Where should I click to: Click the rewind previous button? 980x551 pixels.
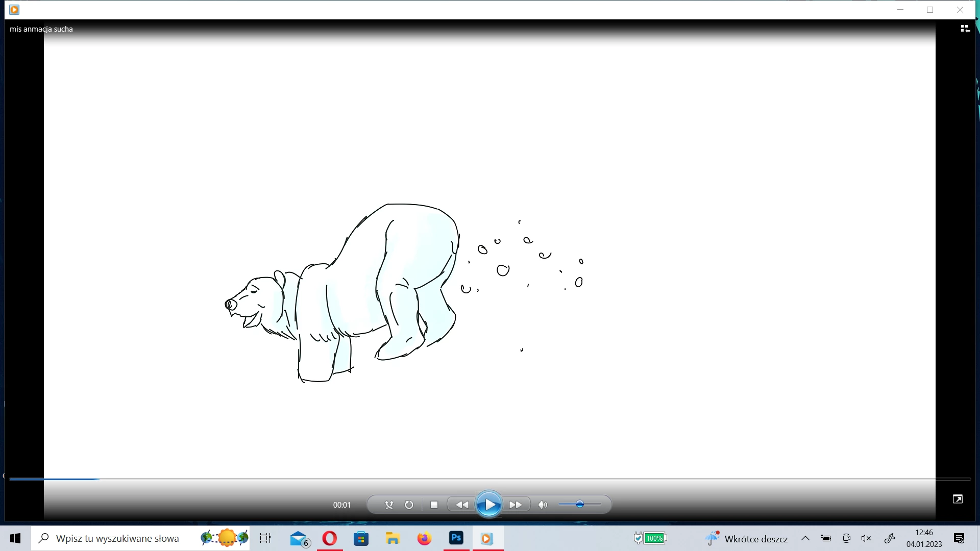click(462, 505)
